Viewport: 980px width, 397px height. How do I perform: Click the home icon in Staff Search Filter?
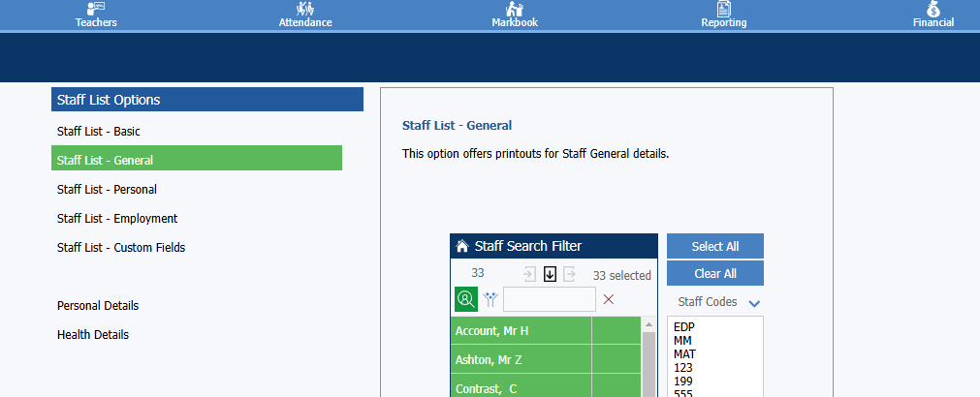tap(461, 246)
